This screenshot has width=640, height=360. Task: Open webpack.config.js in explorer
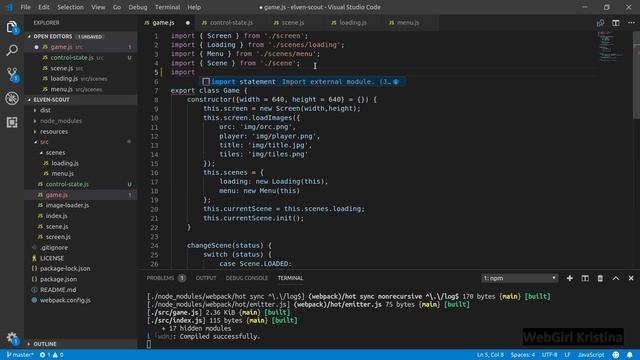point(65,300)
